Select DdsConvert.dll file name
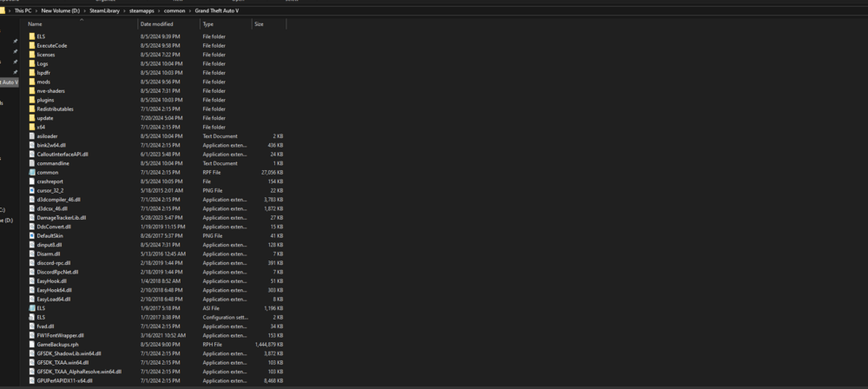 (54, 227)
